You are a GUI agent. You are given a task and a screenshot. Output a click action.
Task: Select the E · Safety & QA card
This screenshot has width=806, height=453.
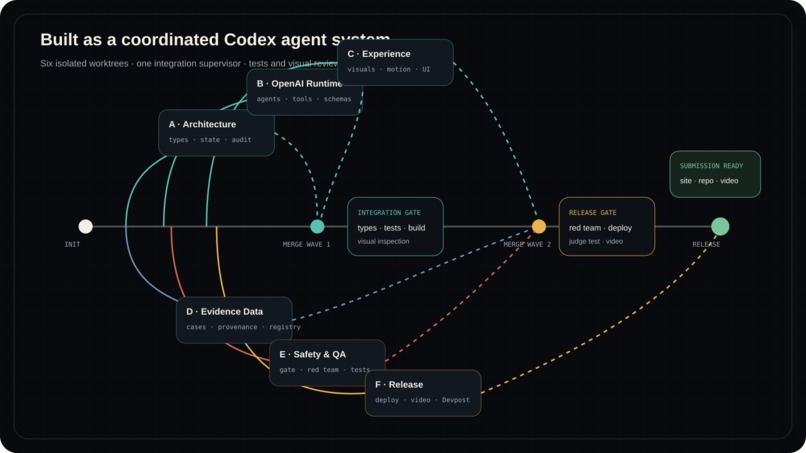(x=327, y=363)
